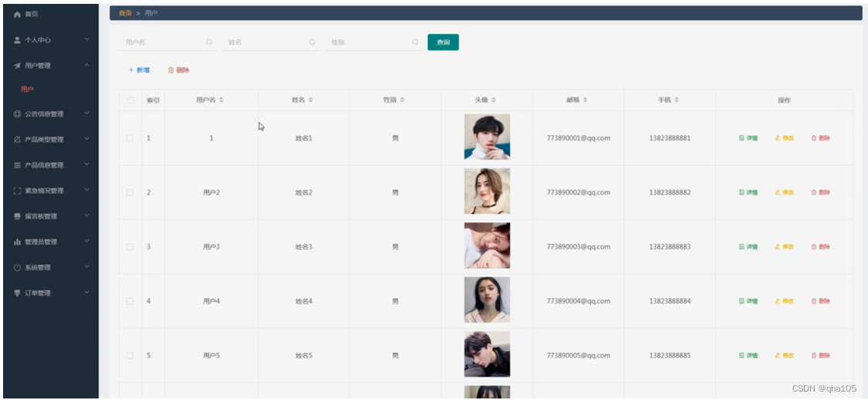Click avatar thumbnail of 用户4
868x400 pixels.
487,300
